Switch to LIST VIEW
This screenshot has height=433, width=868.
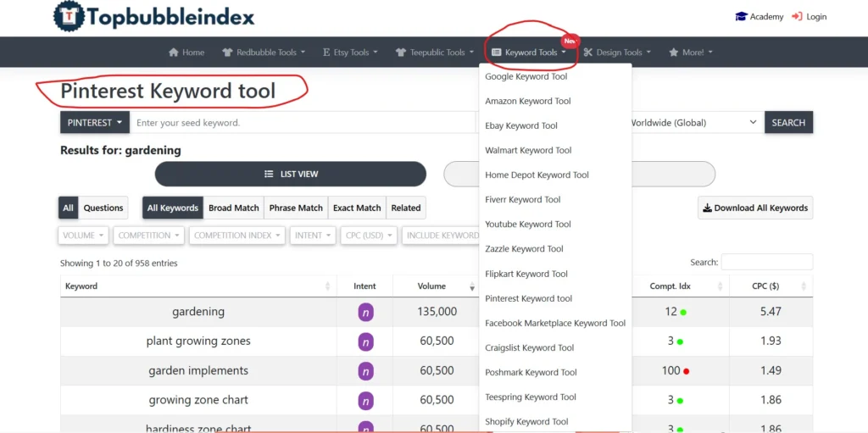[291, 174]
